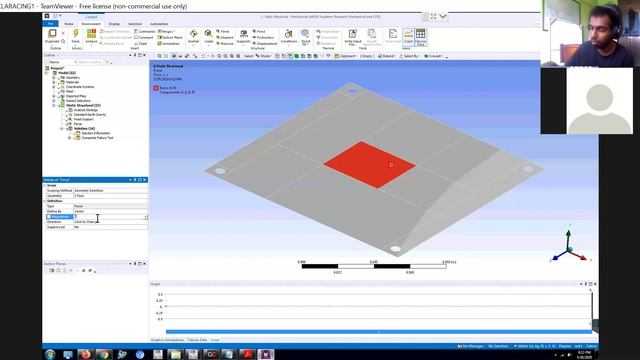Insert a Fixed support from ribbon
640x360 pixels.
259,31
